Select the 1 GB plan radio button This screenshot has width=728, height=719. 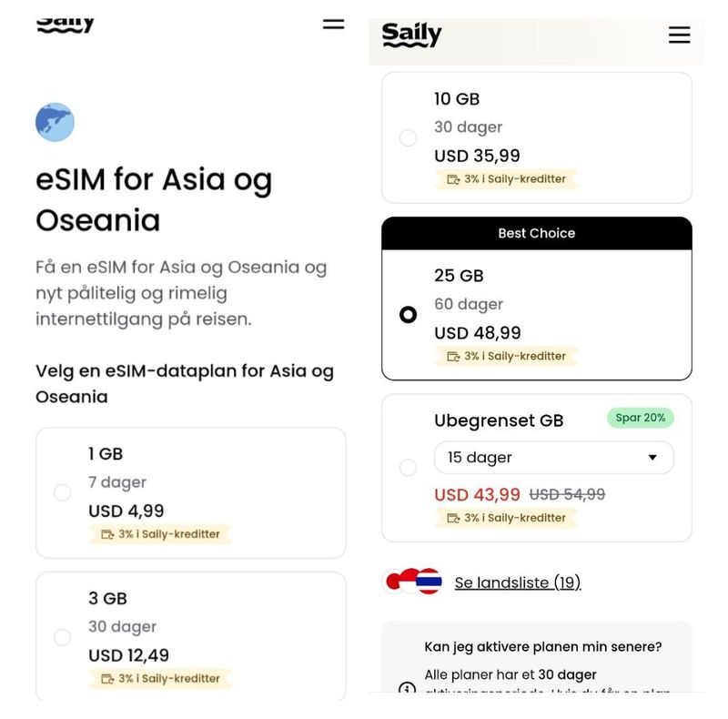tap(62, 492)
